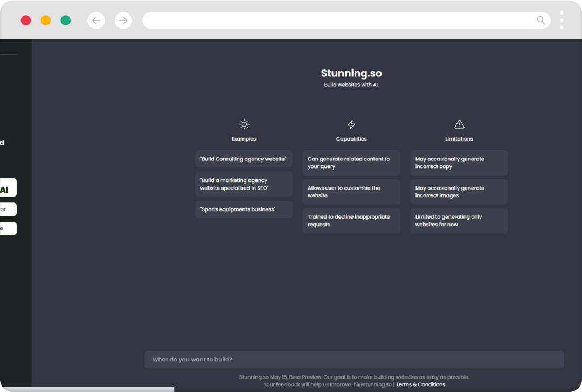Screen dimensions: 582x392
Task: Click the Capabilities column heading
Action: [x=351, y=139]
